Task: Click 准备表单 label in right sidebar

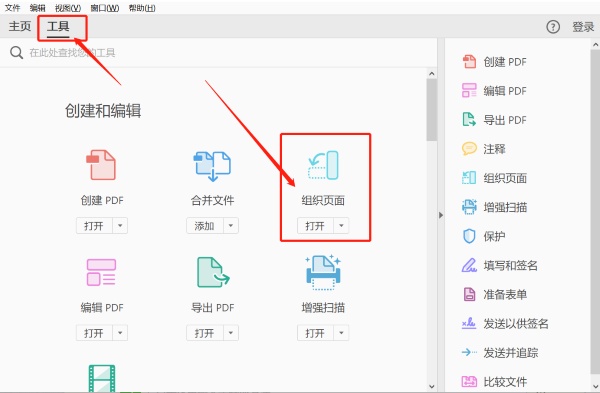Action: 505,294
